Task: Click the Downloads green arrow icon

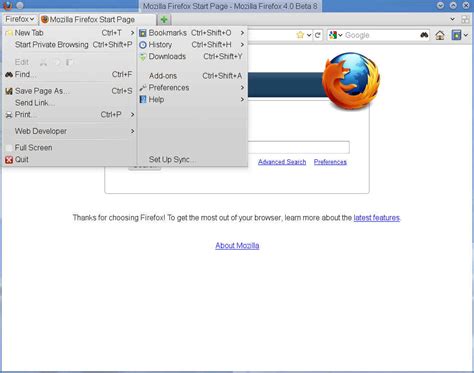Action: pos(143,57)
